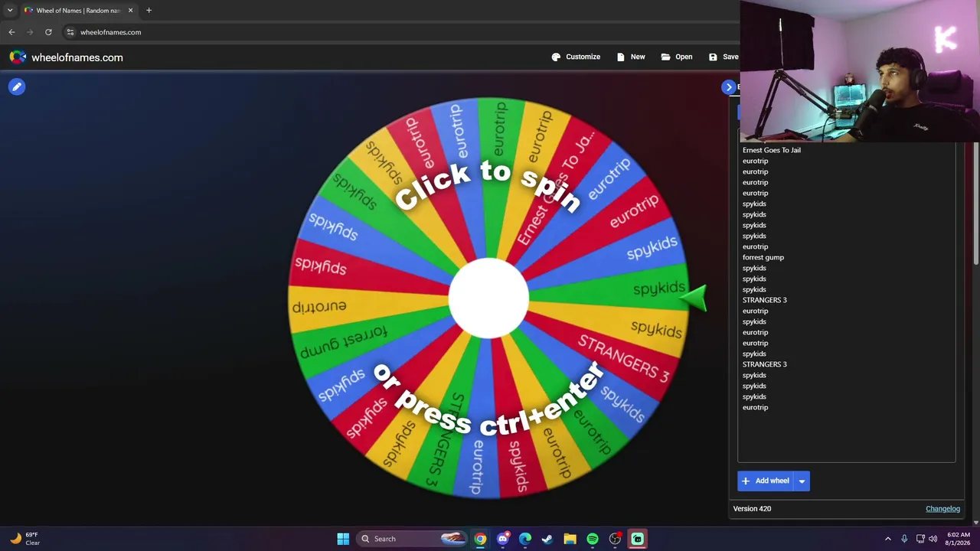The height and width of the screenshot is (551, 980).
Task: Show hidden system tray icons
Action: 888,539
